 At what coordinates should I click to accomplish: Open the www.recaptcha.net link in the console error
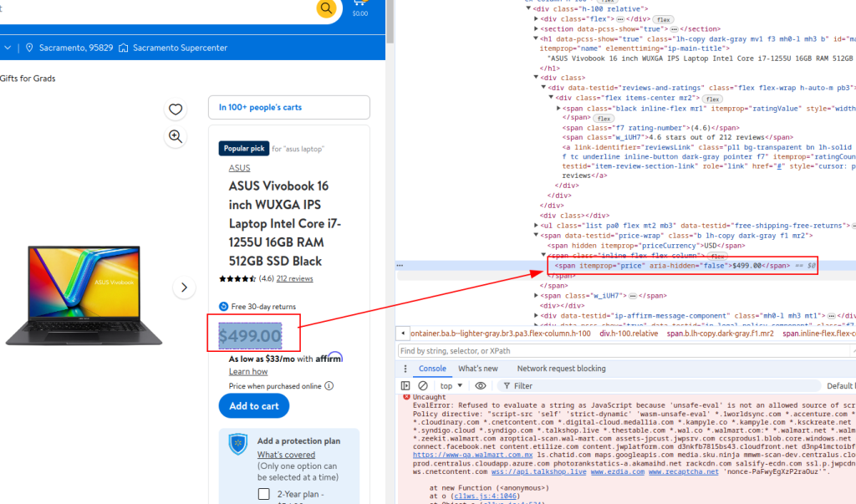coord(684,471)
